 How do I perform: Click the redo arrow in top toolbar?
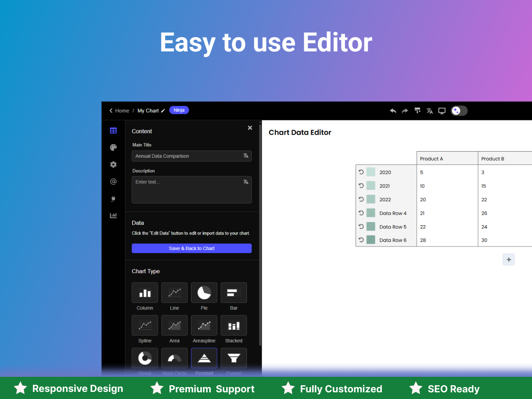click(x=405, y=111)
